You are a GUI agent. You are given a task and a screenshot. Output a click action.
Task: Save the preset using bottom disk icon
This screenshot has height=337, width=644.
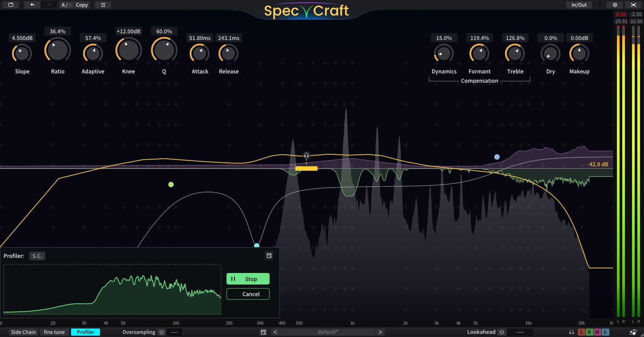[x=263, y=332]
